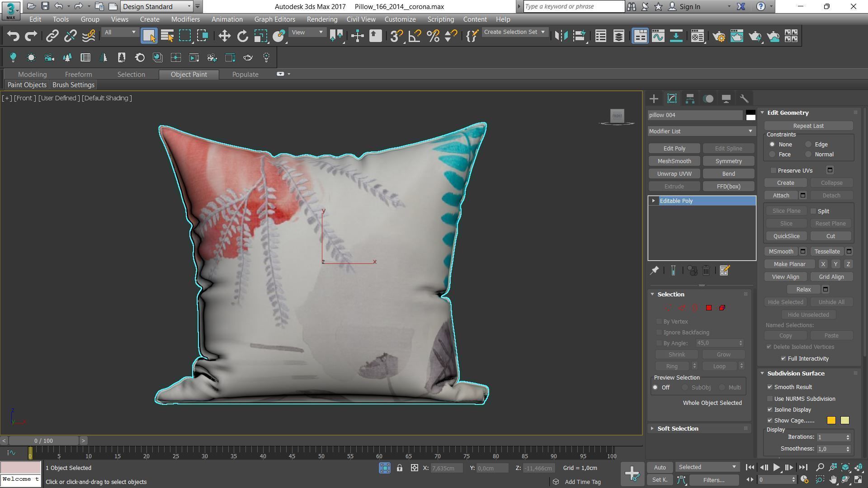Expand the Editable Poly stack entry
The image size is (868, 488).
(x=653, y=201)
